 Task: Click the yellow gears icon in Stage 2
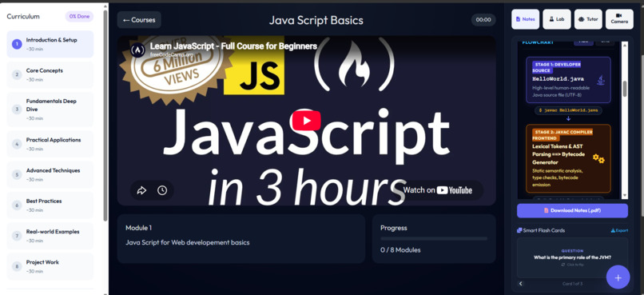598,158
